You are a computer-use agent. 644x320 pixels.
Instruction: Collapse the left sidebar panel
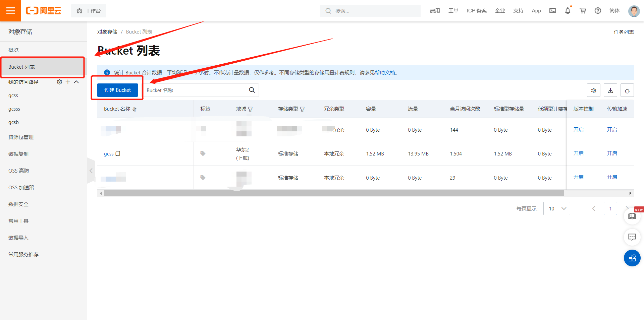tap(91, 171)
